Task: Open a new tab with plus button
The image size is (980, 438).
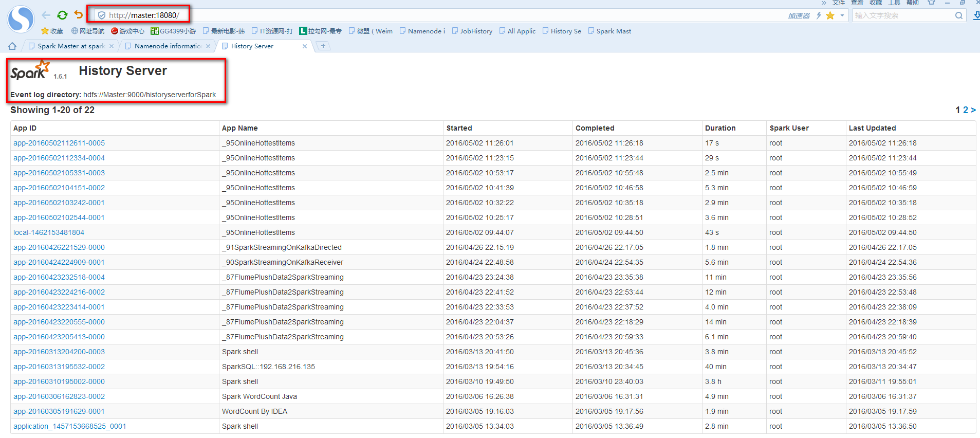Action: tap(323, 46)
